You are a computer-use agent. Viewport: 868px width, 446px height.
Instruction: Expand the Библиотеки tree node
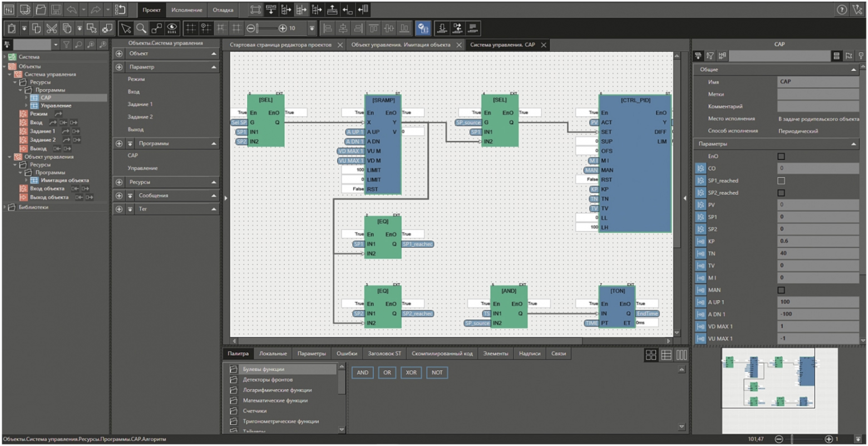(x=5, y=207)
